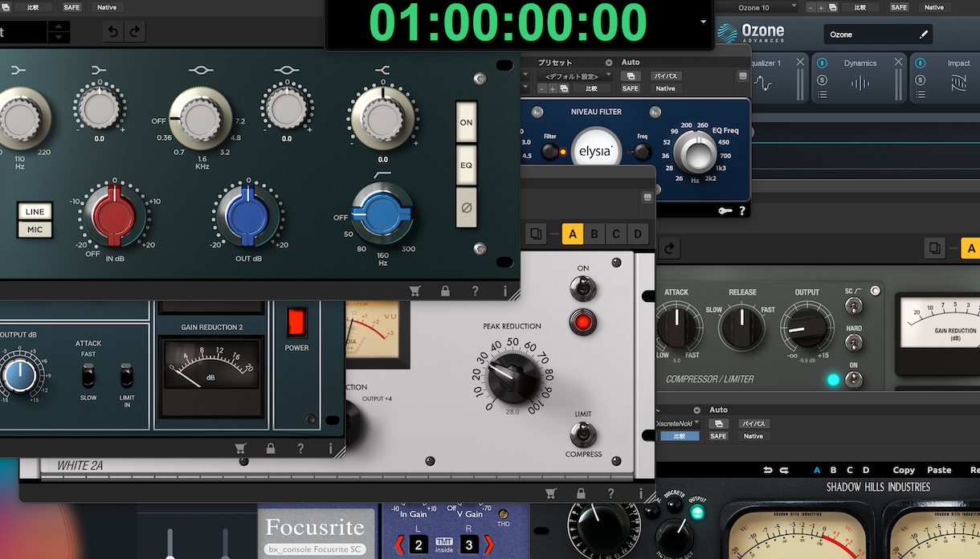Toggle the White 2A ON switch

click(583, 288)
